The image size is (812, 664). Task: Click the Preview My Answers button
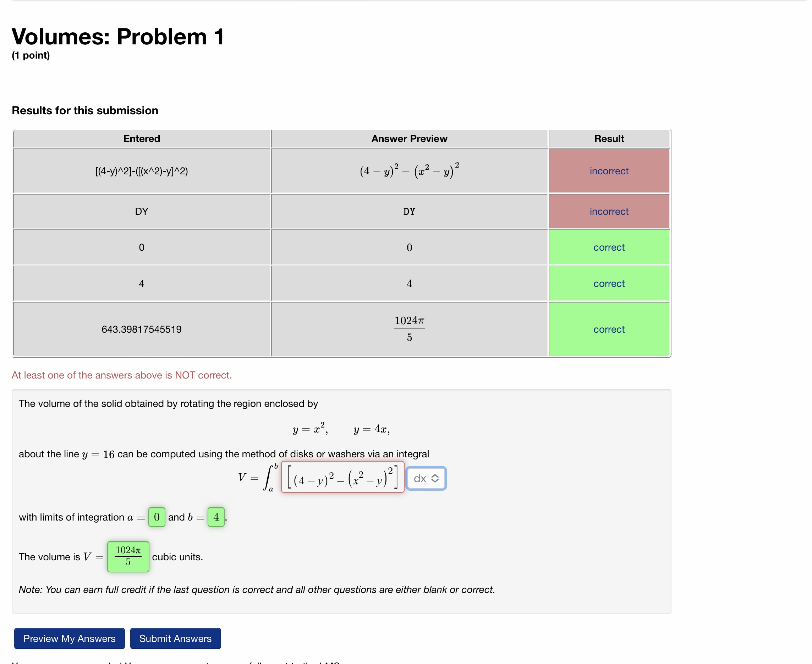pos(69,638)
